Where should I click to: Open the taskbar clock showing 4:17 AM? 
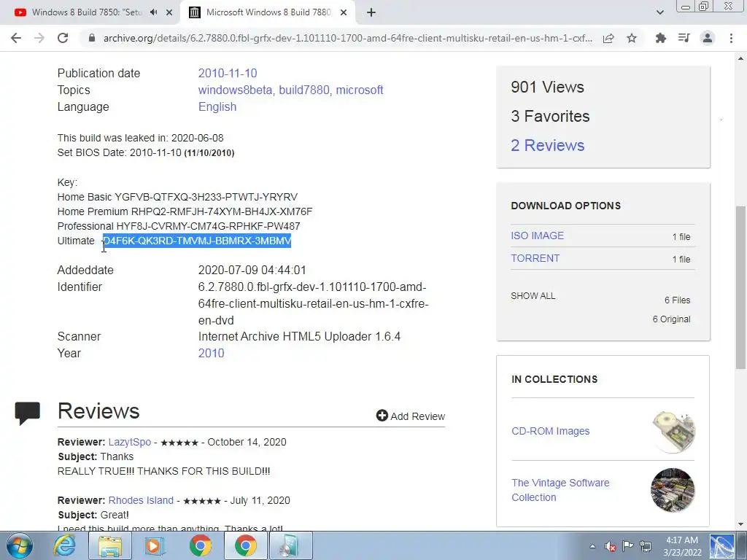pyautogui.click(x=682, y=546)
